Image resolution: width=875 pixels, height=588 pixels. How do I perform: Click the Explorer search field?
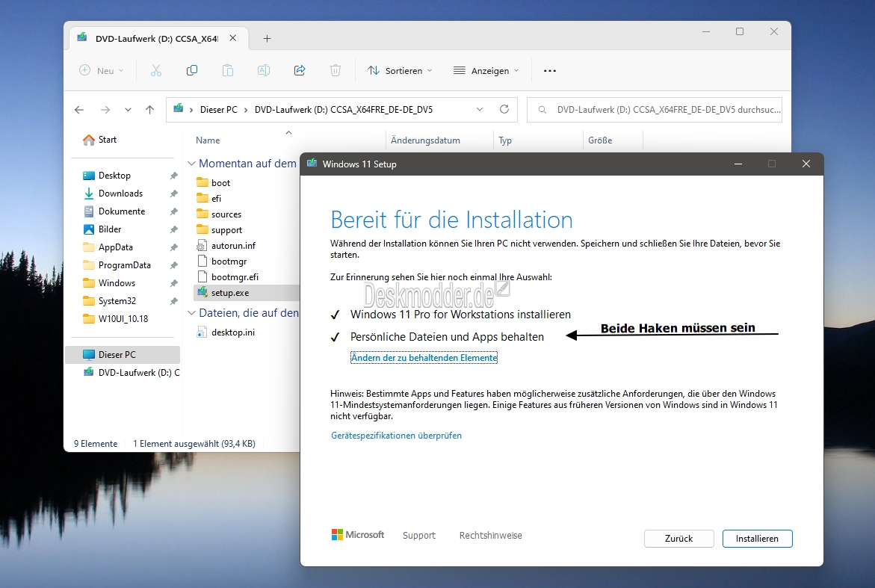point(655,110)
